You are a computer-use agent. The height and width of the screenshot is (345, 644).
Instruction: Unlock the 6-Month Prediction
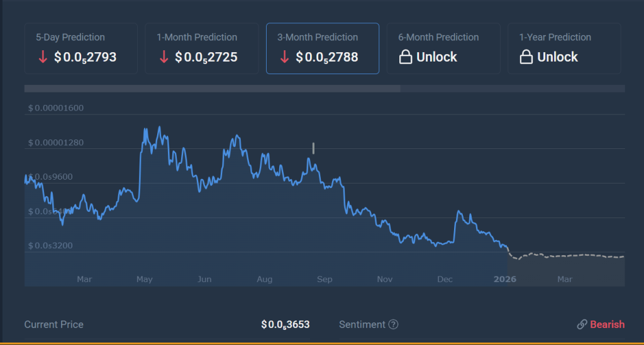(x=443, y=48)
